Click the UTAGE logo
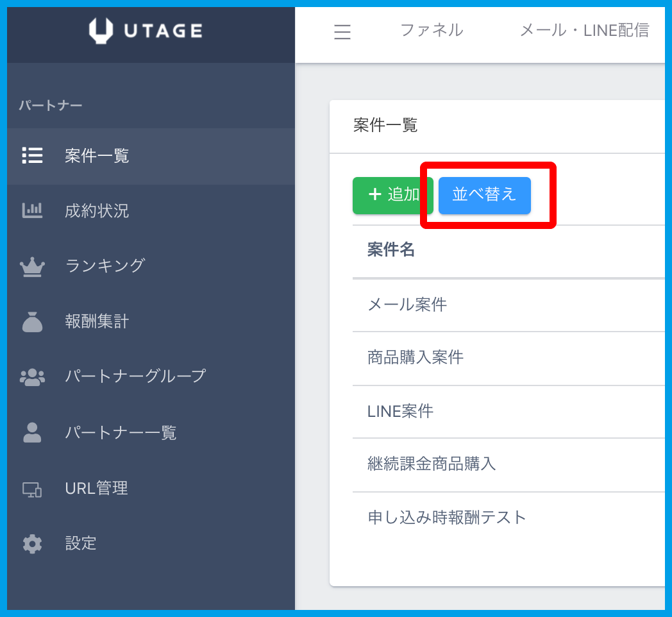Viewport: 672px width, 617px height. 146,30
